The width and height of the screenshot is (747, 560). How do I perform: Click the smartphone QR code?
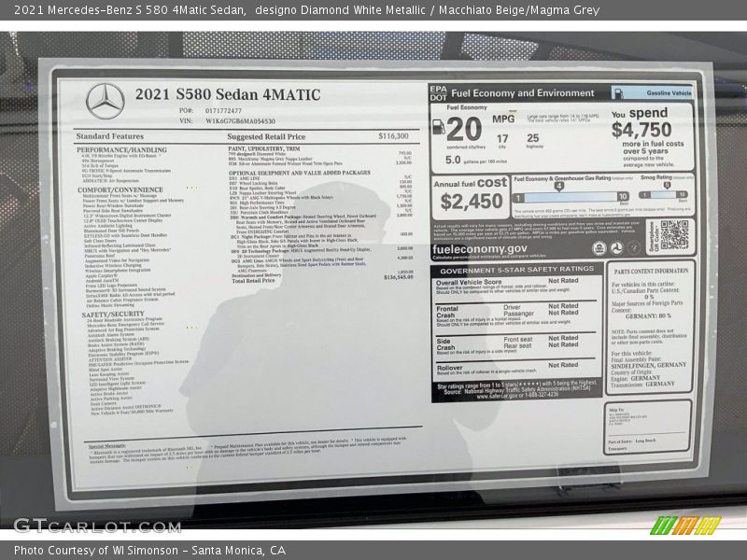click(674, 235)
